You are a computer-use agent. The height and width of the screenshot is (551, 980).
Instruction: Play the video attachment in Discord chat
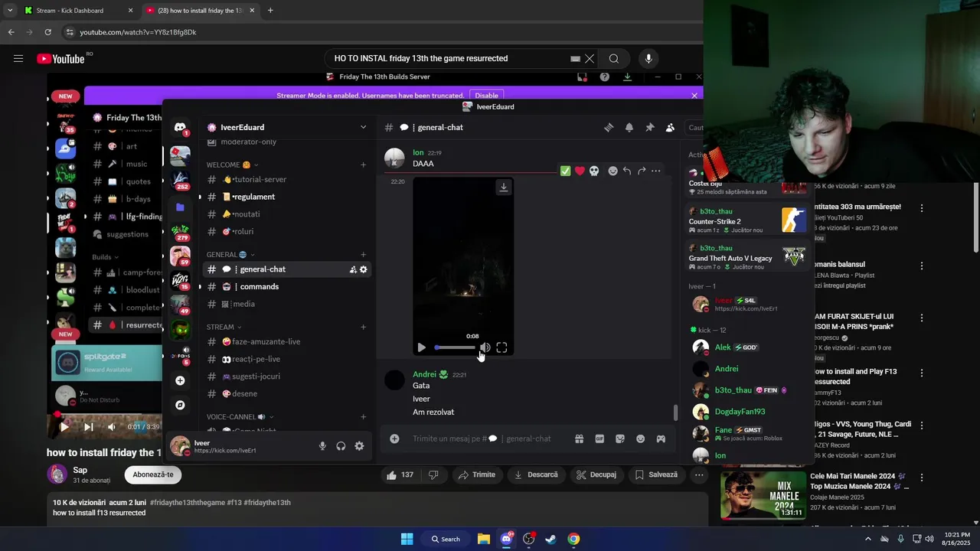pyautogui.click(x=421, y=347)
